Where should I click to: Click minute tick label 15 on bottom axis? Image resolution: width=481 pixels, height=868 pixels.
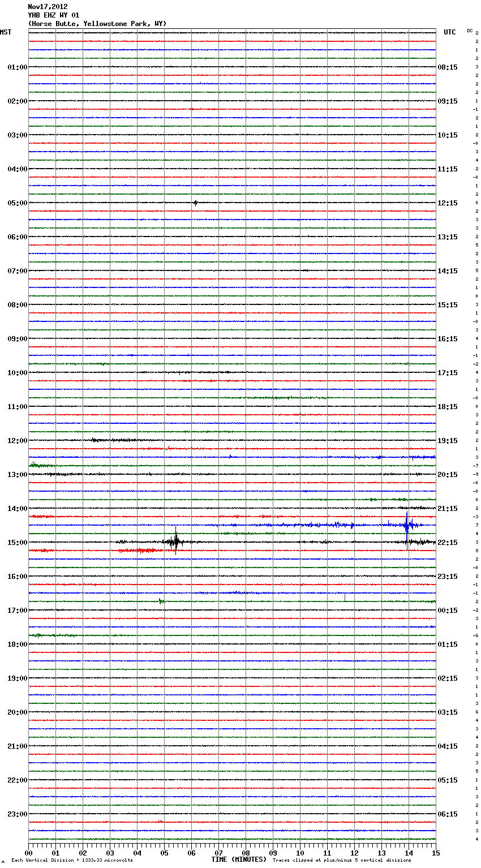coord(436,853)
